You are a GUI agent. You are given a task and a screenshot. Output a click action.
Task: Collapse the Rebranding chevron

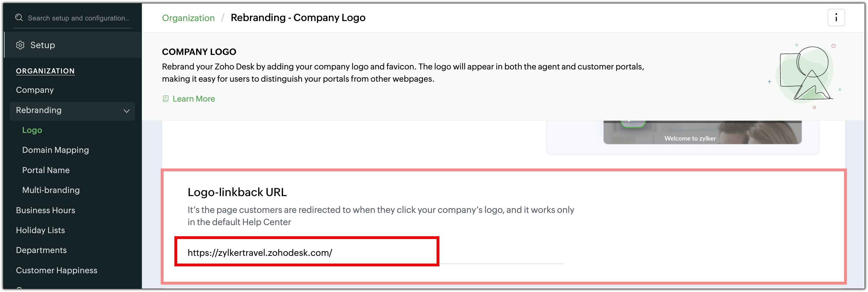coord(126,111)
